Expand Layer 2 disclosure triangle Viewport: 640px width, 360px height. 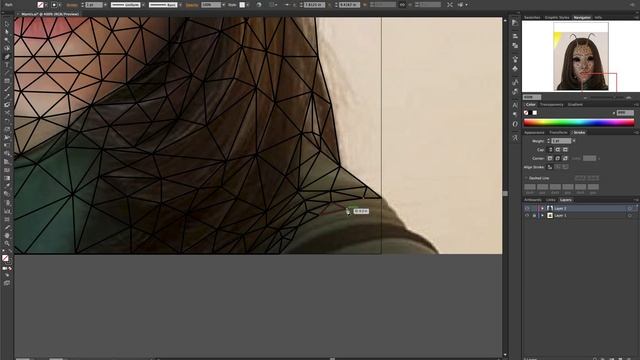(542, 209)
